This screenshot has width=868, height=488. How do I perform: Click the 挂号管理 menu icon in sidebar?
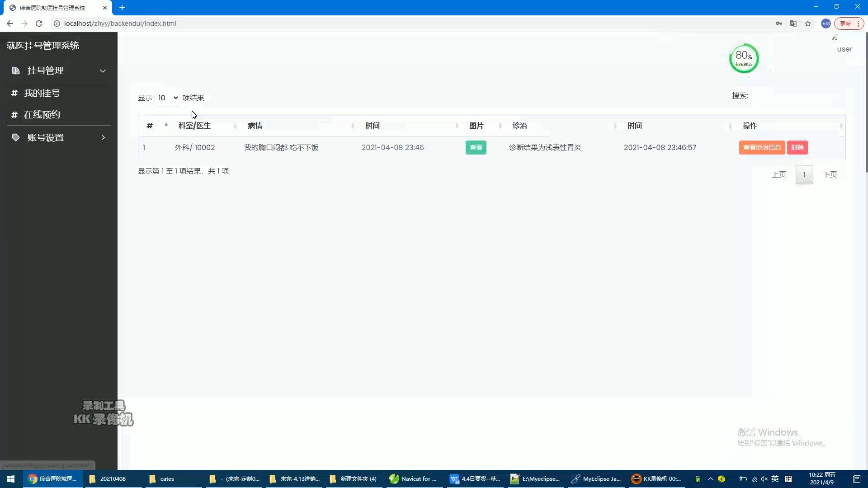16,70
